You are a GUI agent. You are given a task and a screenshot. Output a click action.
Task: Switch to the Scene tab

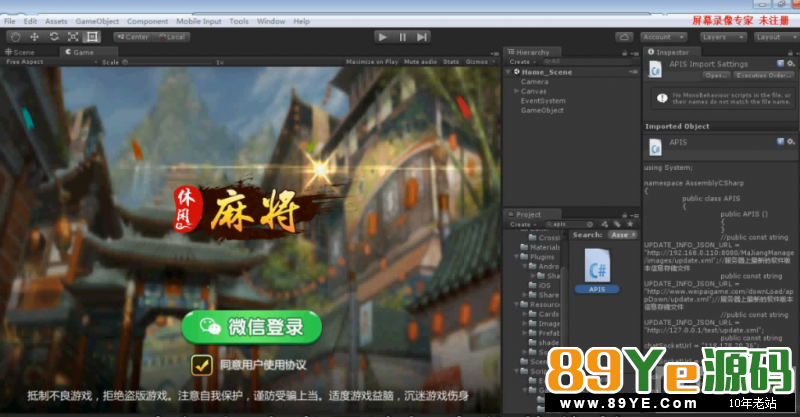point(20,52)
